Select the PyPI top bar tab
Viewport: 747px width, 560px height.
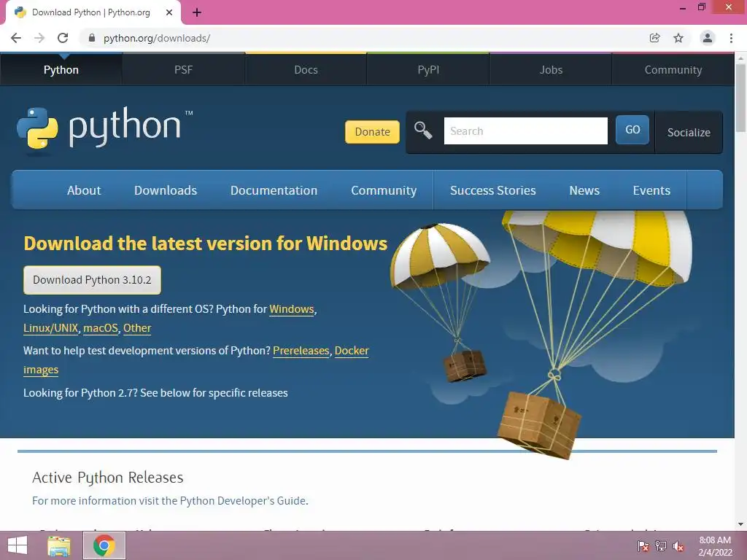tap(428, 69)
